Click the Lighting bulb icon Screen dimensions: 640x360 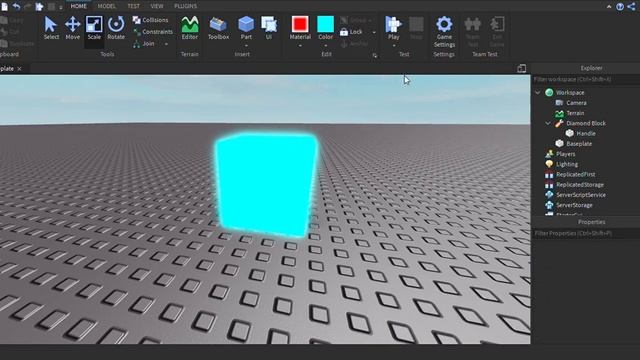point(549,164)
